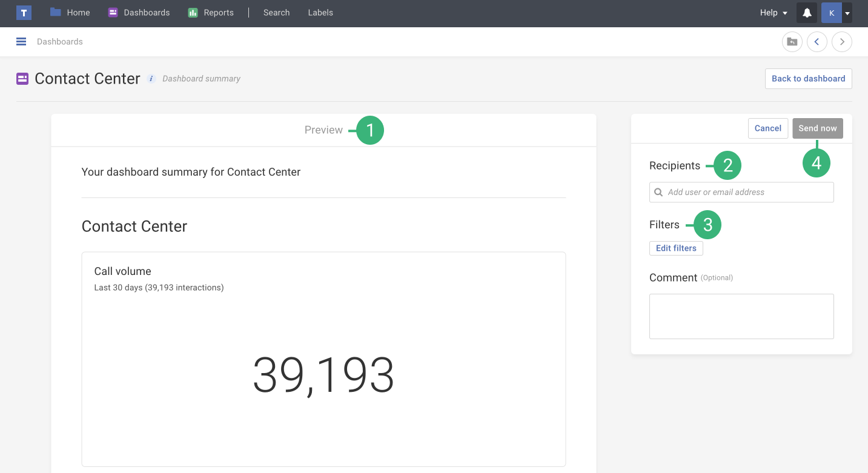Screen dimensions: 868x473
Task: Open the Reports menu item
Action: [211, 13]
